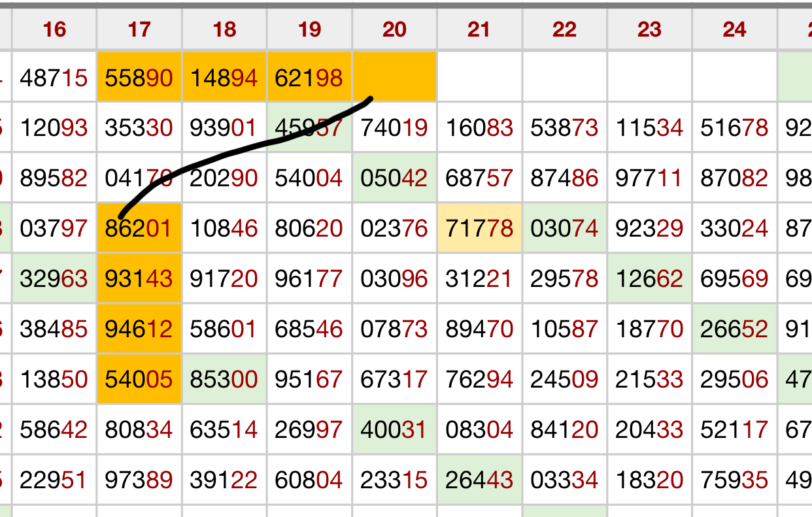Screen dimensions: 812x517
Task: Select the number 53873
Action: (564, 127)
